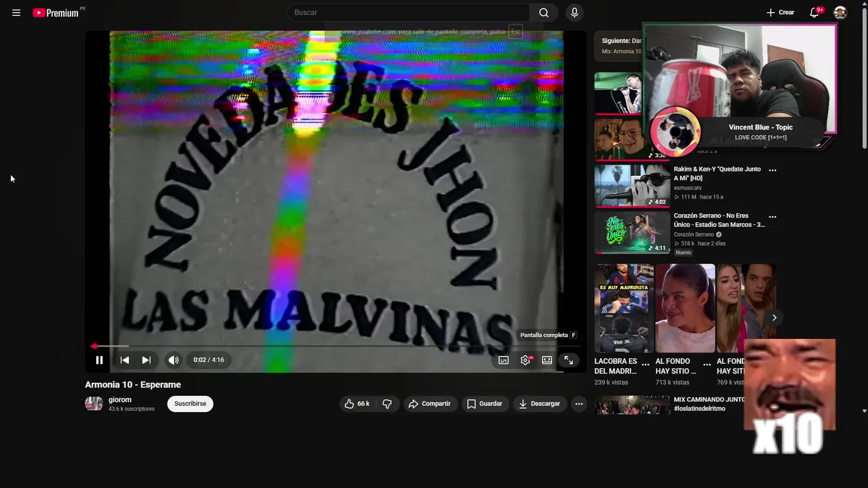Open esmusicatv channel link
868x488 pixels.
click(x=688, y=188)
